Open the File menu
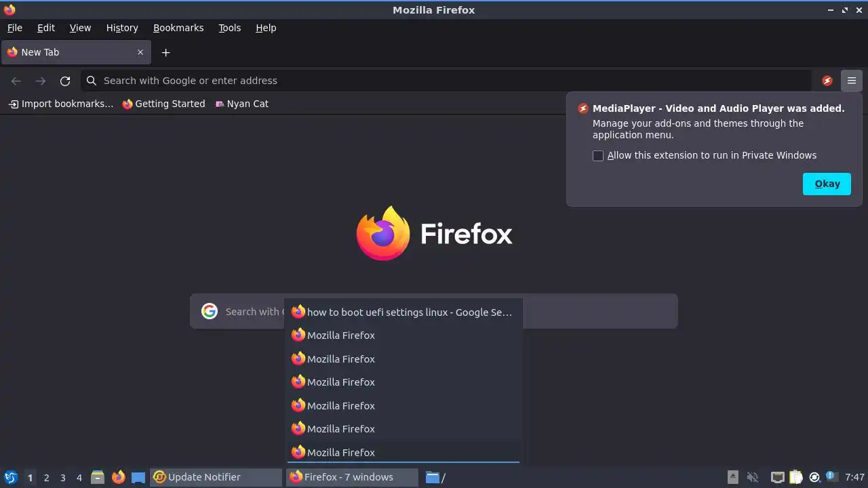The image size is (868, 488). pyautogui.click(x=14, y=28)
